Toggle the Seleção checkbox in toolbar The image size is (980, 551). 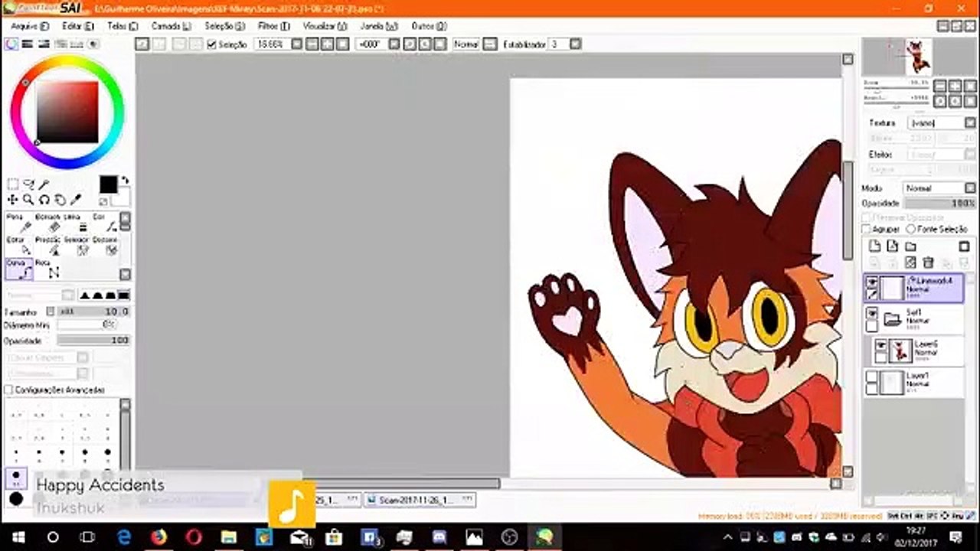212,44
